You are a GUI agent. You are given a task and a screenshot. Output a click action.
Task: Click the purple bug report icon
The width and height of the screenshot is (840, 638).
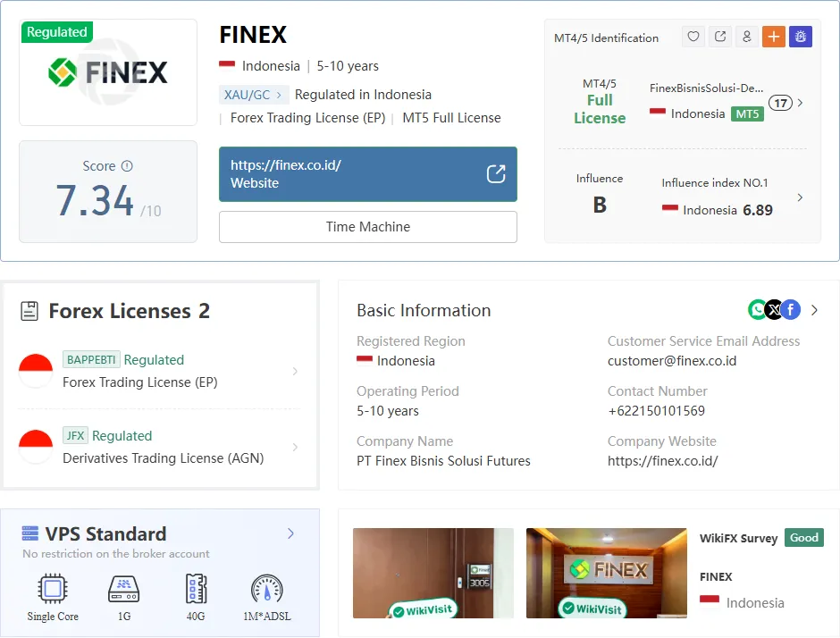(801, 37)
